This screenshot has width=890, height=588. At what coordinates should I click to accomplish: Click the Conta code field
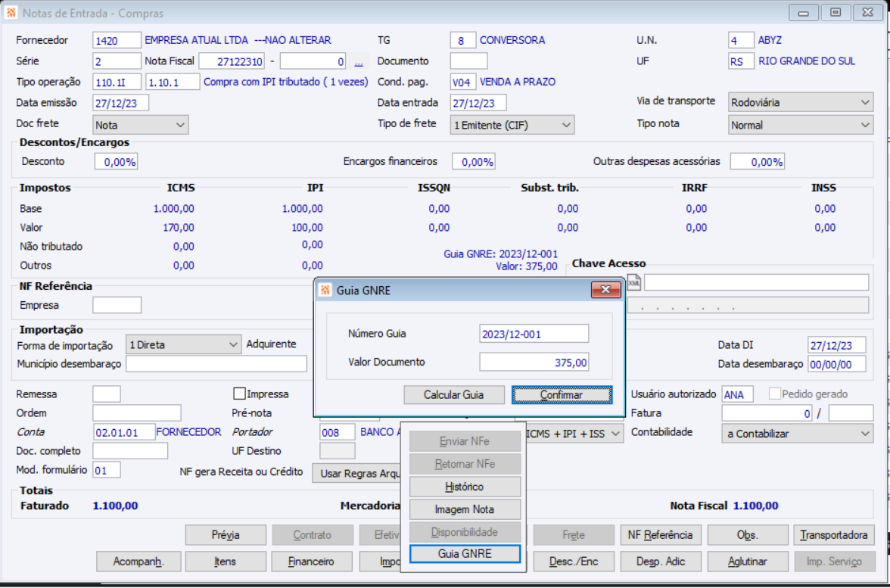[124, 432]
